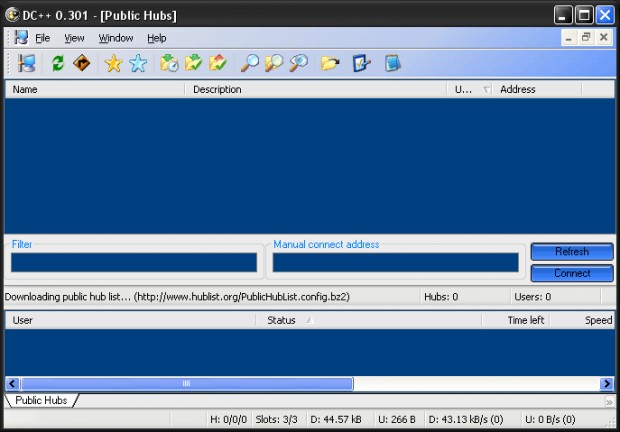Click 'D: 43.13 kB/s (0)' status entry
The image size is (620, 432).
pyautogui.click(x=466, y=419)
